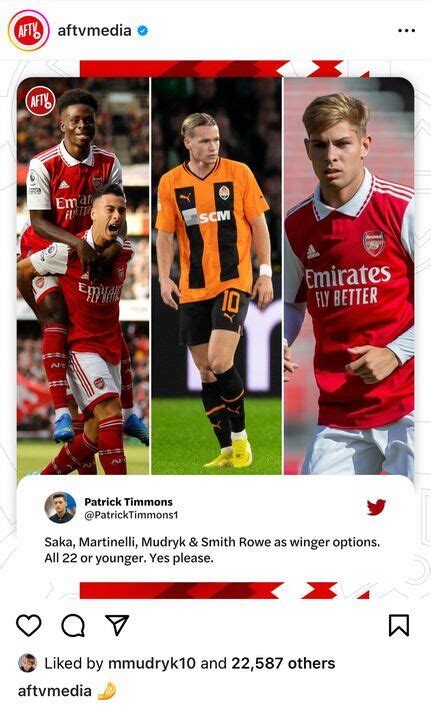
Task: Tap the @PatrickTimmons1 handle
Action: tap(131, 515)
